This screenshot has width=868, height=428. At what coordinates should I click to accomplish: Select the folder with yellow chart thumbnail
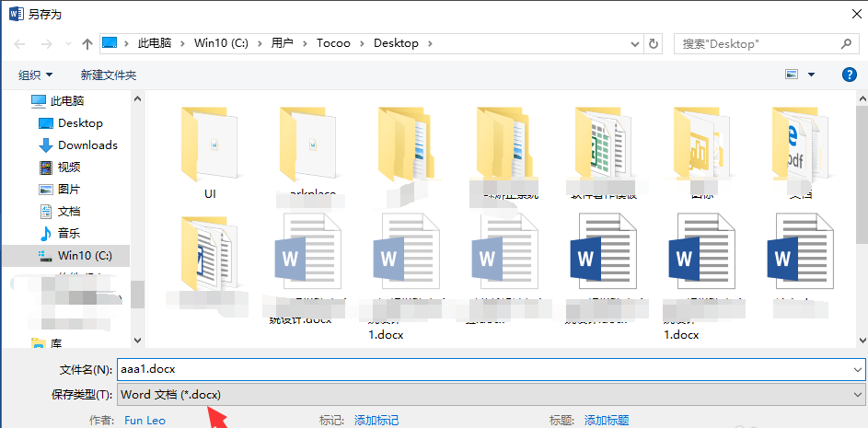[701, 152]
